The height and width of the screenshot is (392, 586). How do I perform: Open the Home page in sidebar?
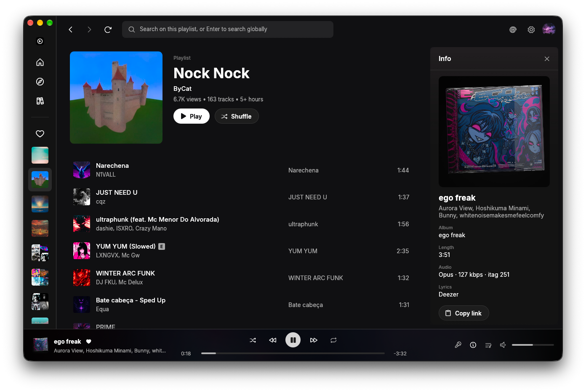pos(40,62)
